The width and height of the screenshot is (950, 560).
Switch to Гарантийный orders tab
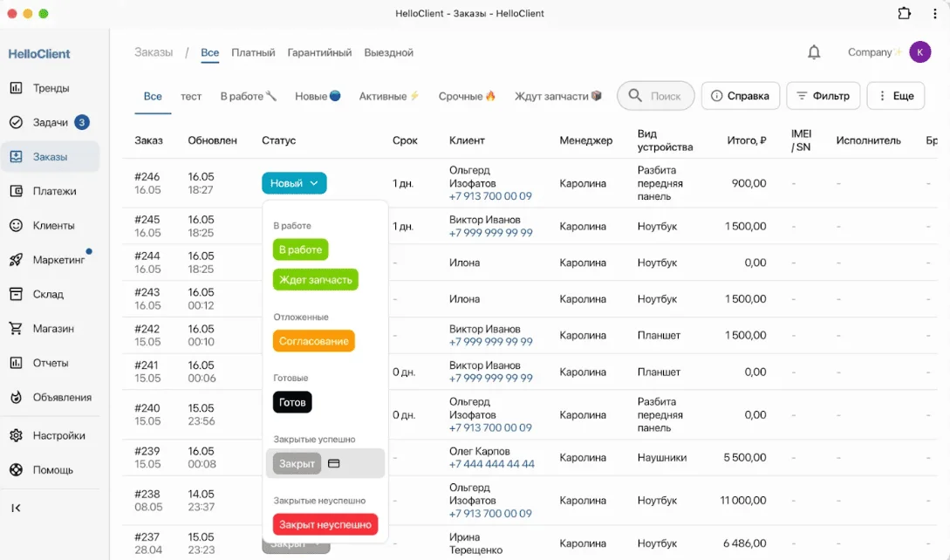(319, 52)
